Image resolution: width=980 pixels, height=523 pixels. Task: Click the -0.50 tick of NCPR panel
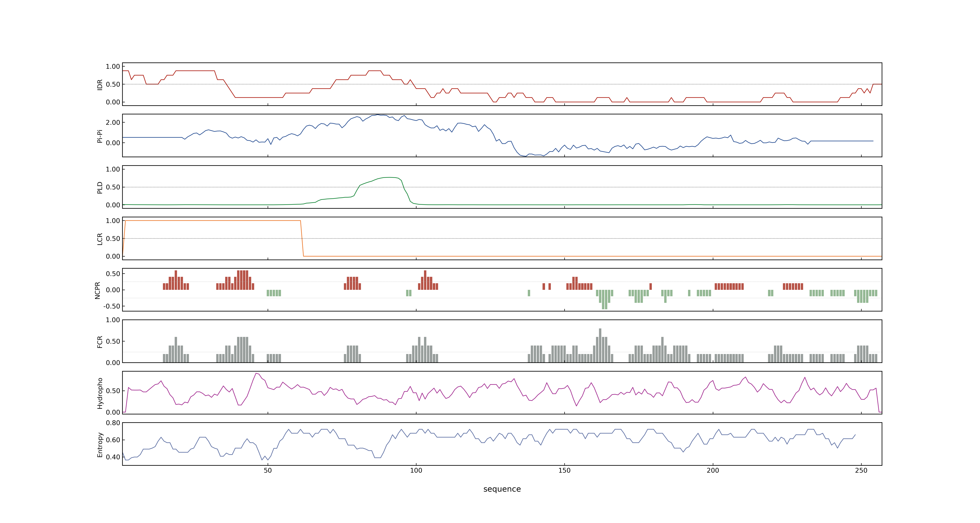(111, 306)
